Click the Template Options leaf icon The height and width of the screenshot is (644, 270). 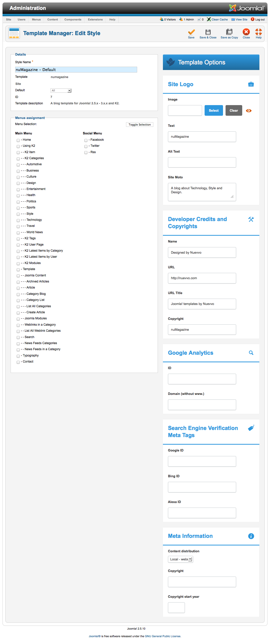pos(171,62)
